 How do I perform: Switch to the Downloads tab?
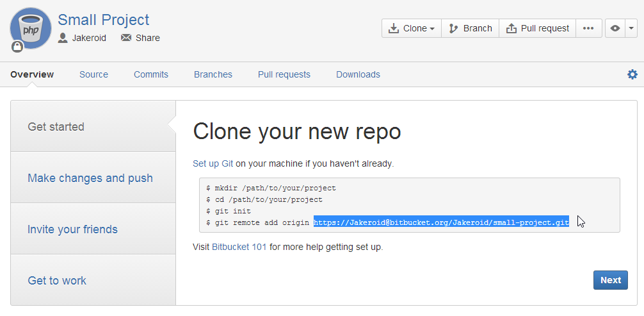[x=358, y=74]
